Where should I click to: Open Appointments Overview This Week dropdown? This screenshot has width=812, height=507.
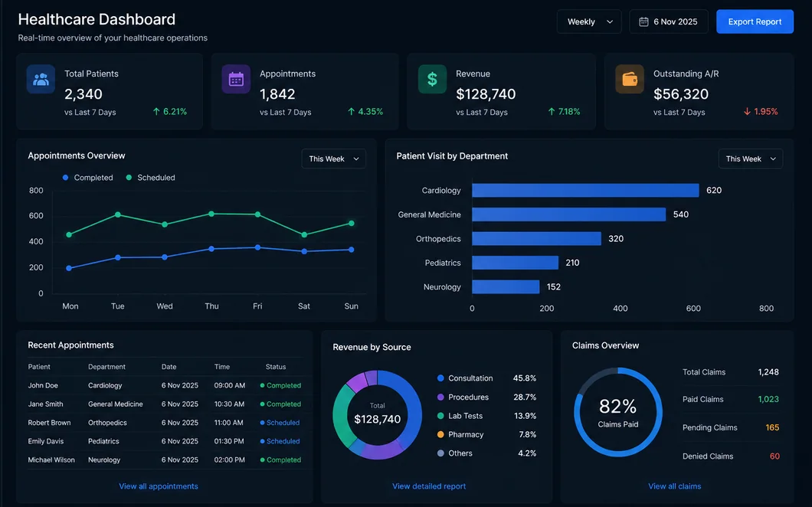pyautogui.click(x=333, y=159)
